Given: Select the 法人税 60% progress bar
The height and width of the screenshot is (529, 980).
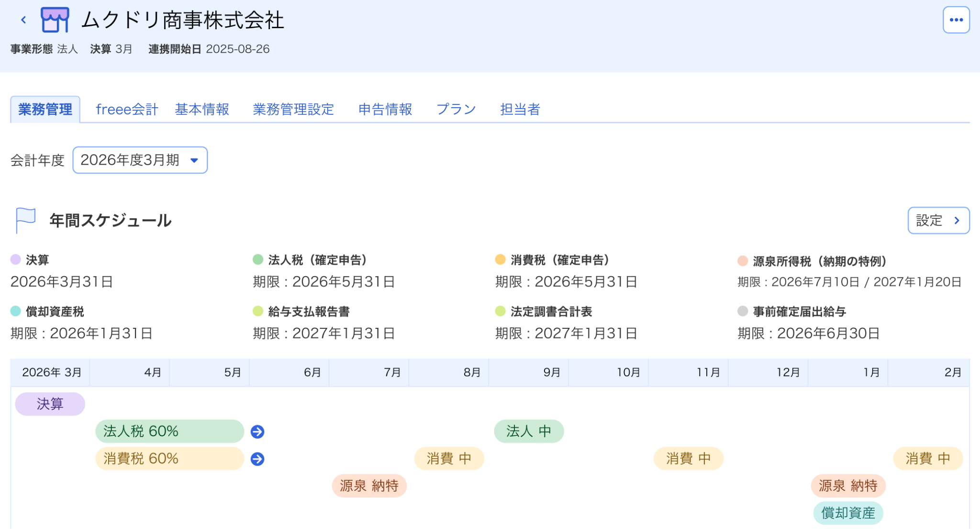Looking at the screenshot, I should (170, 431).
